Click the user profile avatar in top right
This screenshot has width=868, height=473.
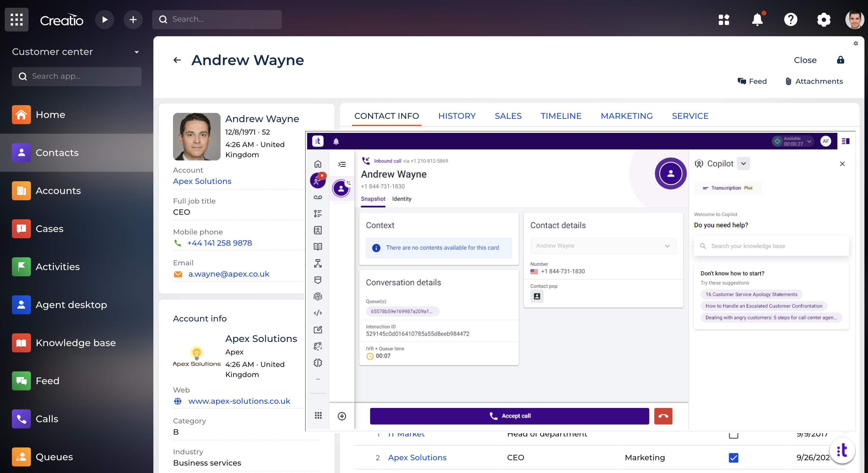[x=855, y=20]
